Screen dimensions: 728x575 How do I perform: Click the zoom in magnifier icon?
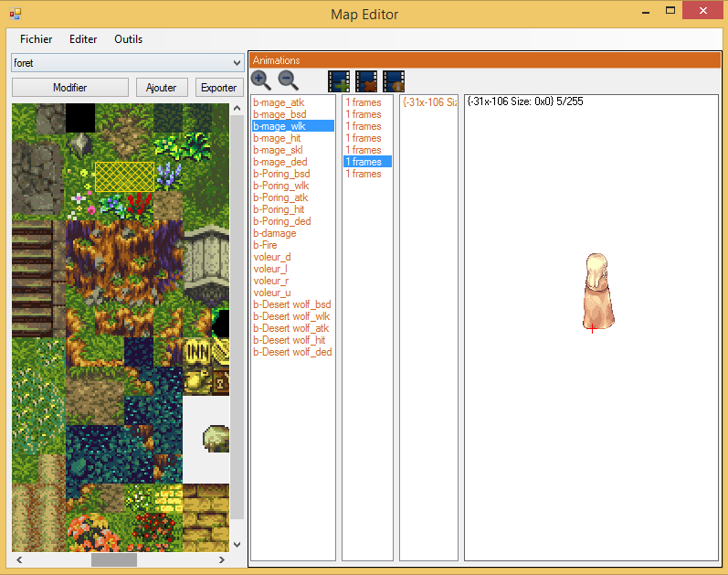(x=260, y=80)
